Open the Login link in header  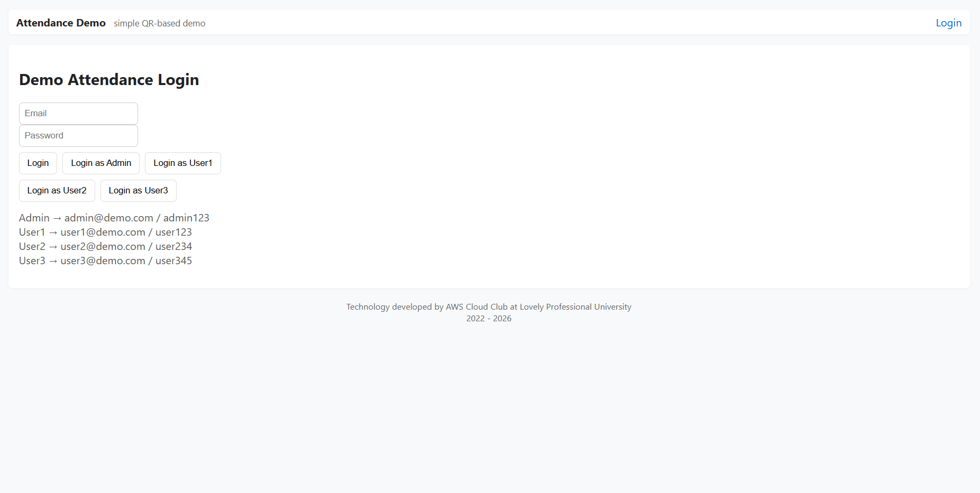948,23
